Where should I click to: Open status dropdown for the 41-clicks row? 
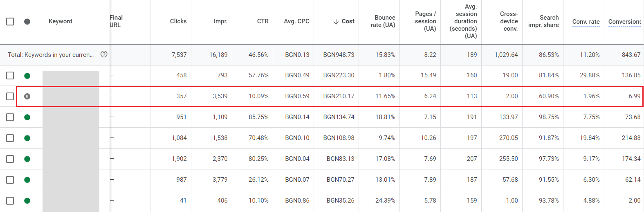click(27, 201)
